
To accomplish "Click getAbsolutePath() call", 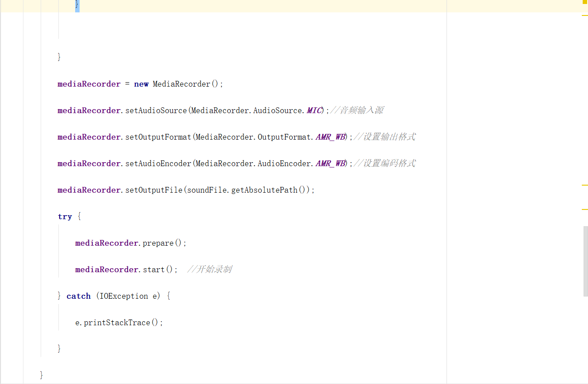I will pos(269,190).
